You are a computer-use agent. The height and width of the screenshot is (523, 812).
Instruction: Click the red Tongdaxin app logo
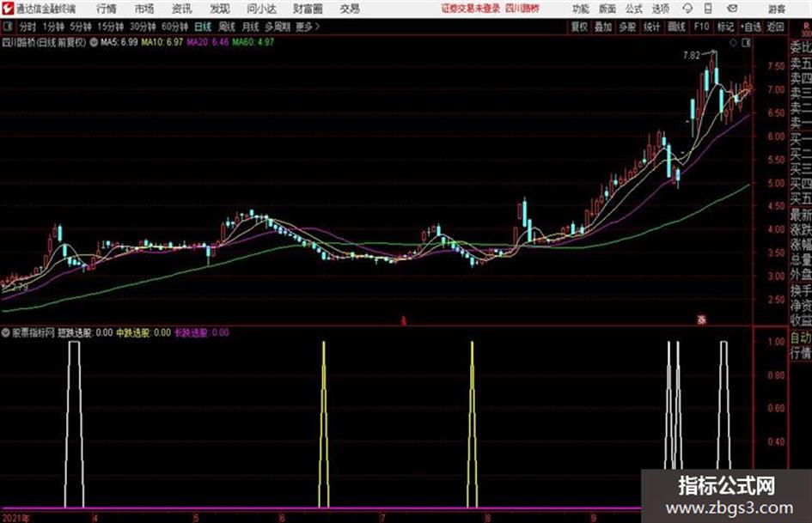(8, 9)
